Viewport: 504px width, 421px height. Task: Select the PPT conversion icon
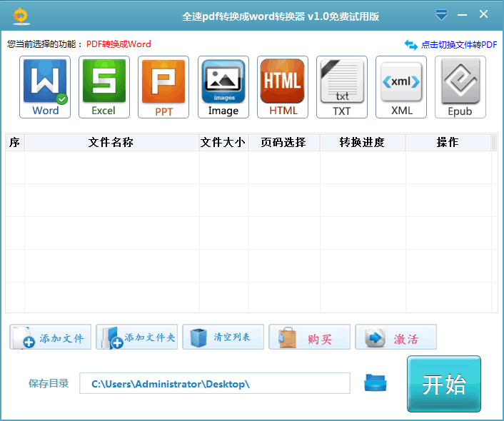click(163, 87)
